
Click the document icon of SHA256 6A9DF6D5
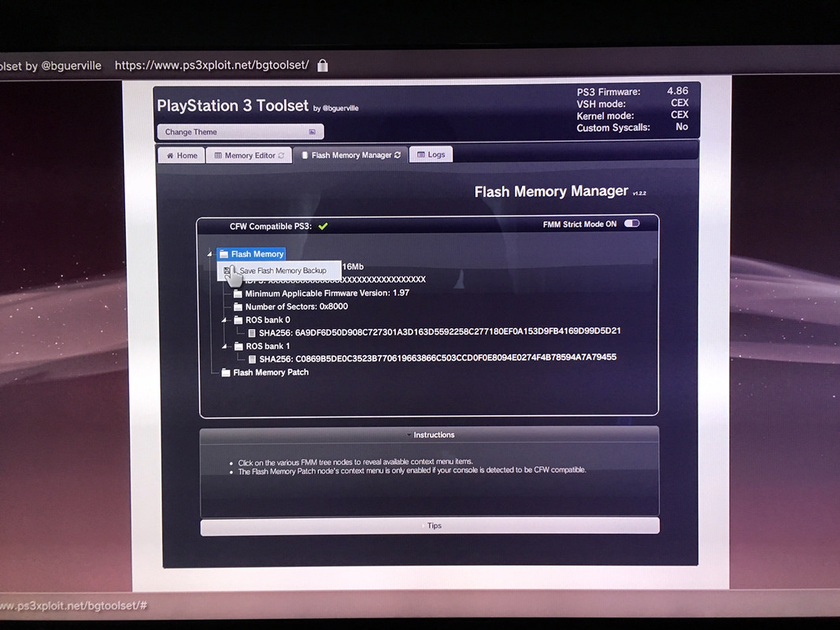click(252, 332)
